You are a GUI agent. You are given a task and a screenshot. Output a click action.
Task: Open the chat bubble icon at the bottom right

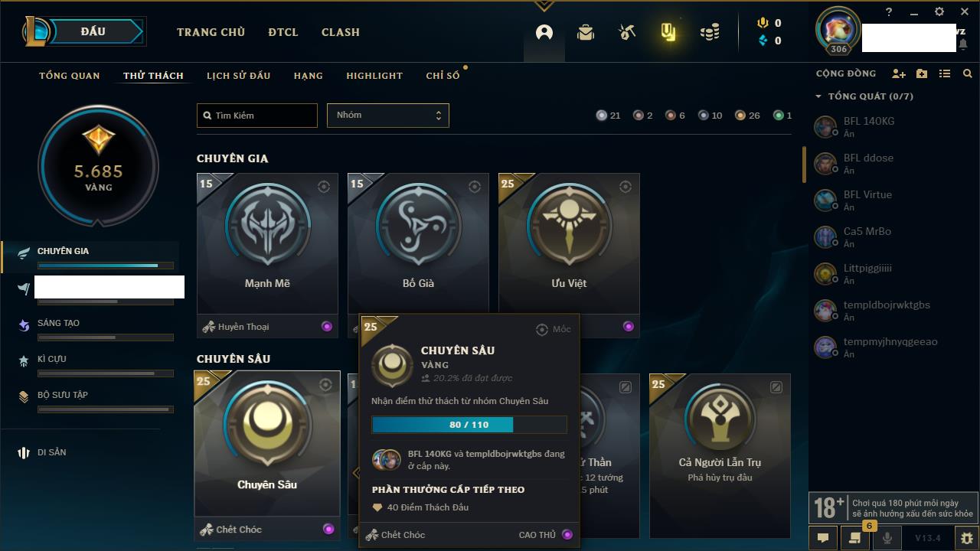pos(823,538)
